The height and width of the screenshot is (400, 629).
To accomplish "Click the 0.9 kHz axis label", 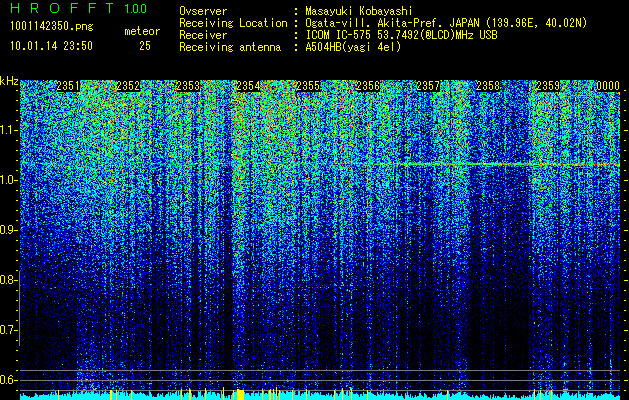I will [9, 230].
